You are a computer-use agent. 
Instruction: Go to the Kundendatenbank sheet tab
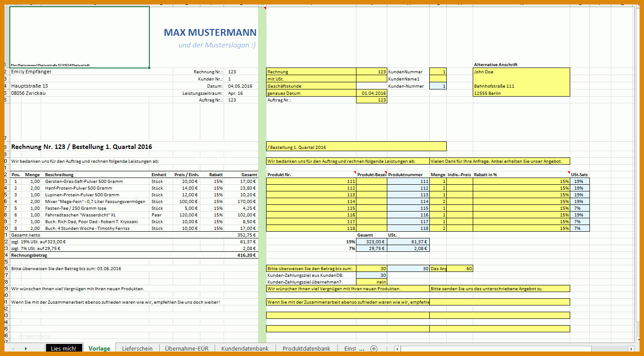[245, 349]
